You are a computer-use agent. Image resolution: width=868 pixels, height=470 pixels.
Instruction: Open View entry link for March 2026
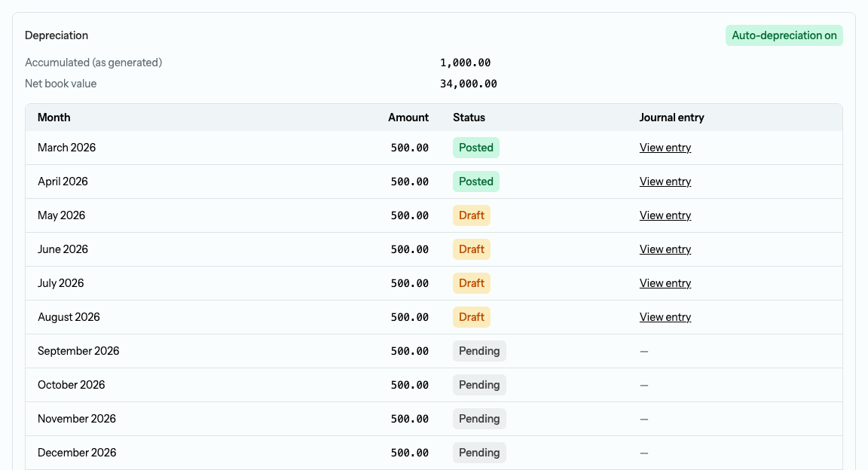click(x=665, y=148)
